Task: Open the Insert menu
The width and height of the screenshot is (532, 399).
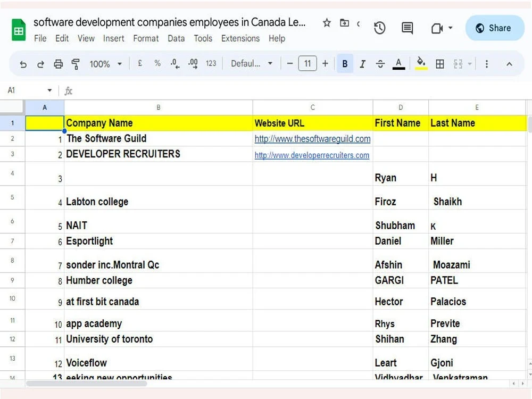Action: tap(114, 38)
